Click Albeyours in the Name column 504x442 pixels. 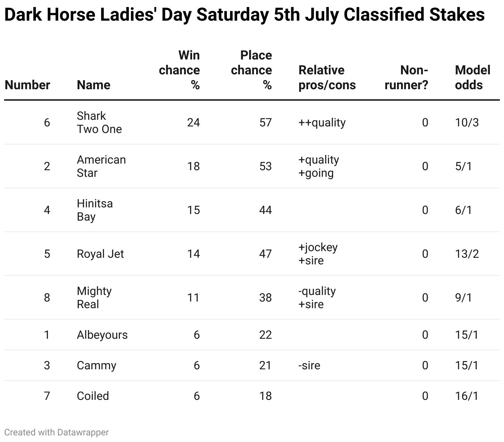coord(102,335)
